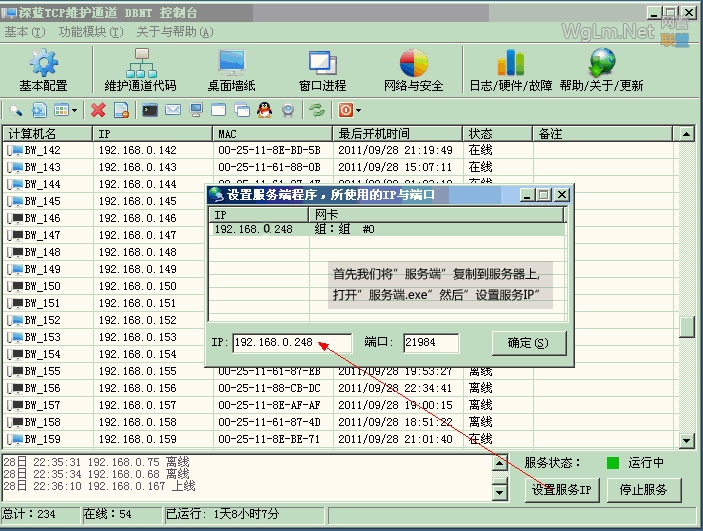This screenshot has width=703, height=531.
Task: Click the computer list scrollbar thumb
Action: 686,327
